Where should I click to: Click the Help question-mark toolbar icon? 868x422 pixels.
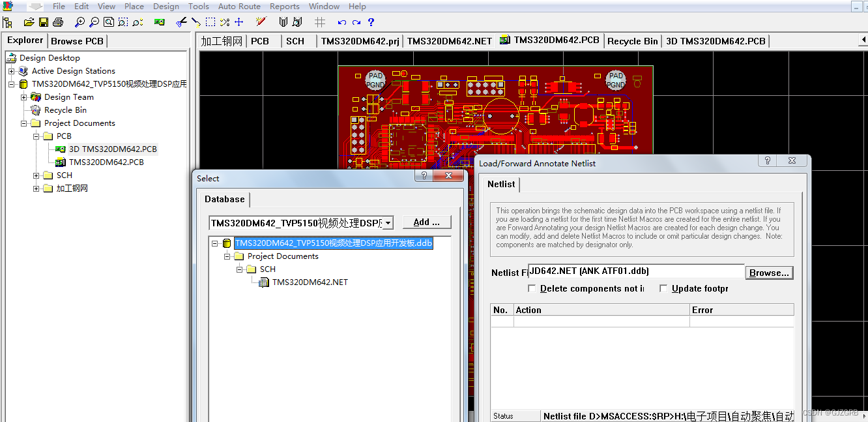click(x=371, y=22)
